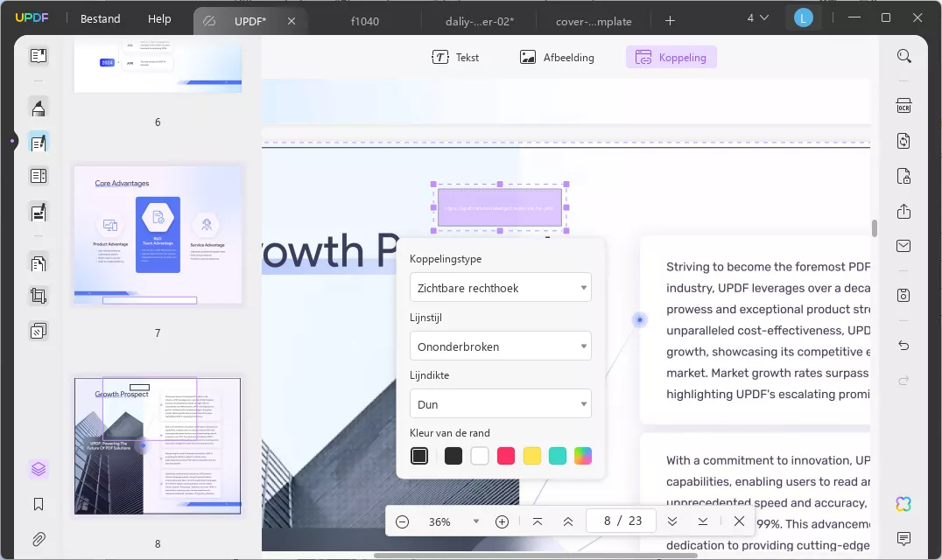Screen dimensions: 942x560
Task: Jump to the first page
Action: pyautogui.click(x=538, y=521)
